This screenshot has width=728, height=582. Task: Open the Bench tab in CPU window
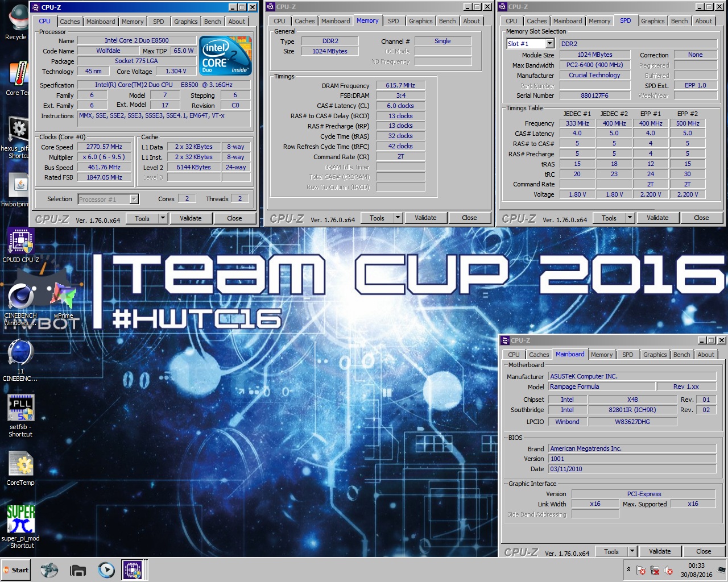[x=213, y=22]
